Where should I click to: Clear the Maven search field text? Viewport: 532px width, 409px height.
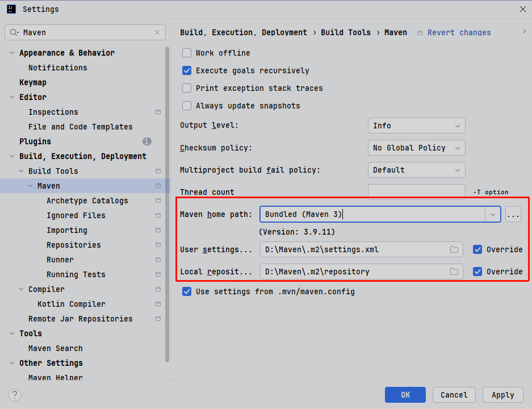(x=157, y=32)
